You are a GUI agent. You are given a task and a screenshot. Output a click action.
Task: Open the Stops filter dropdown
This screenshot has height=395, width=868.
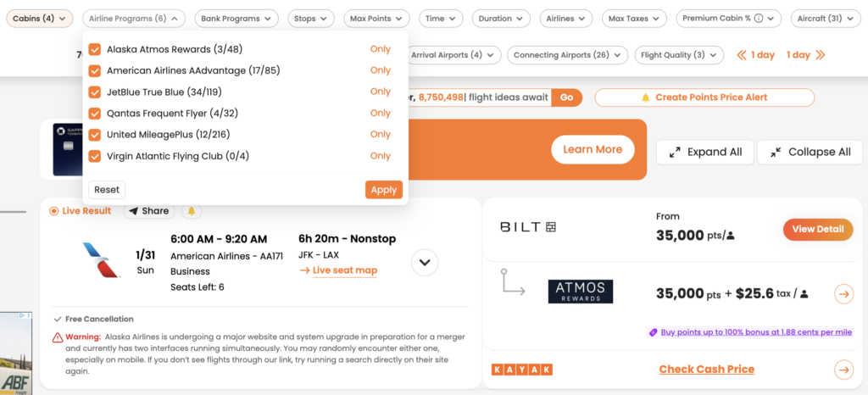tap(311, 19)
